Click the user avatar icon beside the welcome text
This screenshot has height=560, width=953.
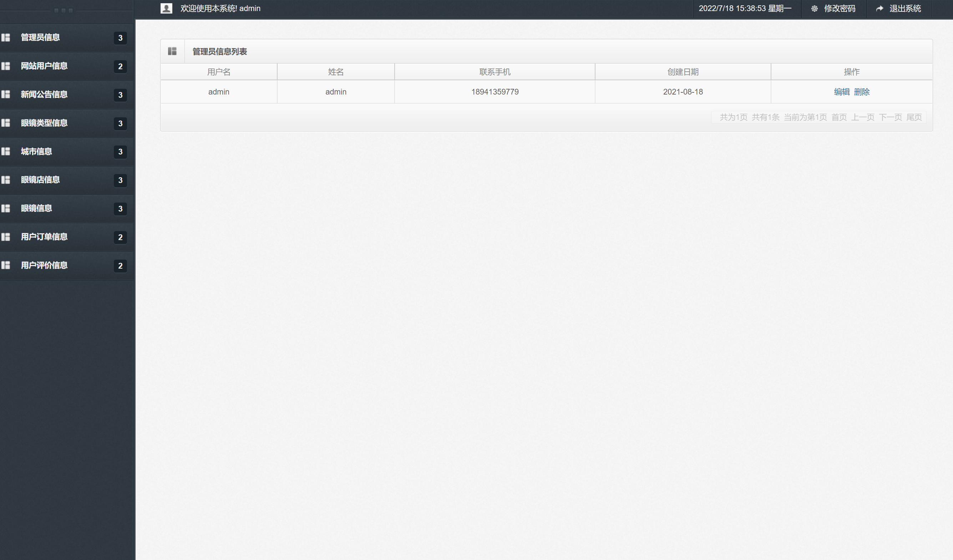coord(166,8)
